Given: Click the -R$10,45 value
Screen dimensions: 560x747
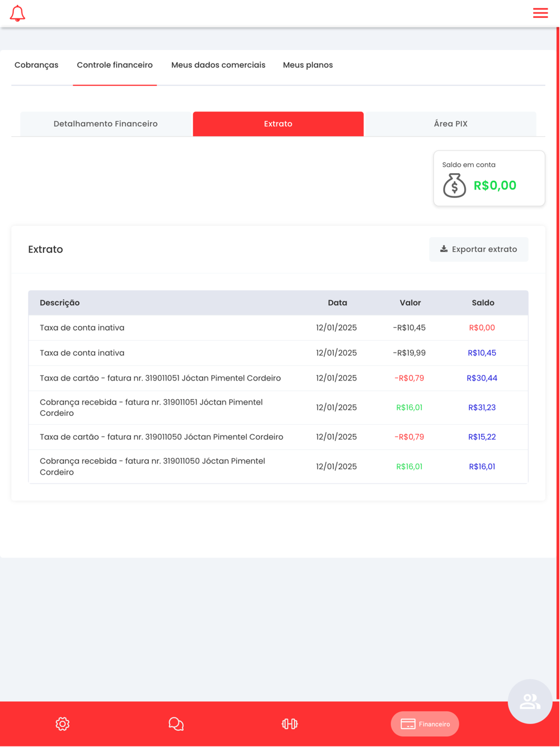Looking at the screenshot, I should pos(409,328).
